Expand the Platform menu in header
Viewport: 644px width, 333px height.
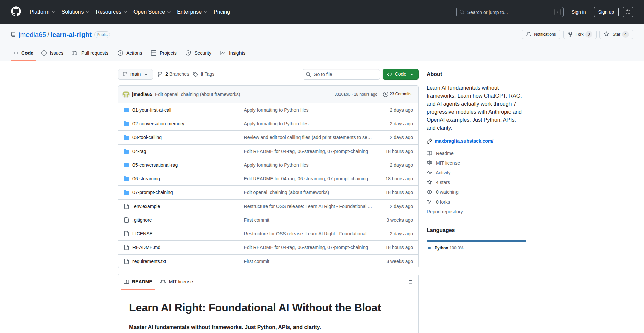(x=42, y=12)
